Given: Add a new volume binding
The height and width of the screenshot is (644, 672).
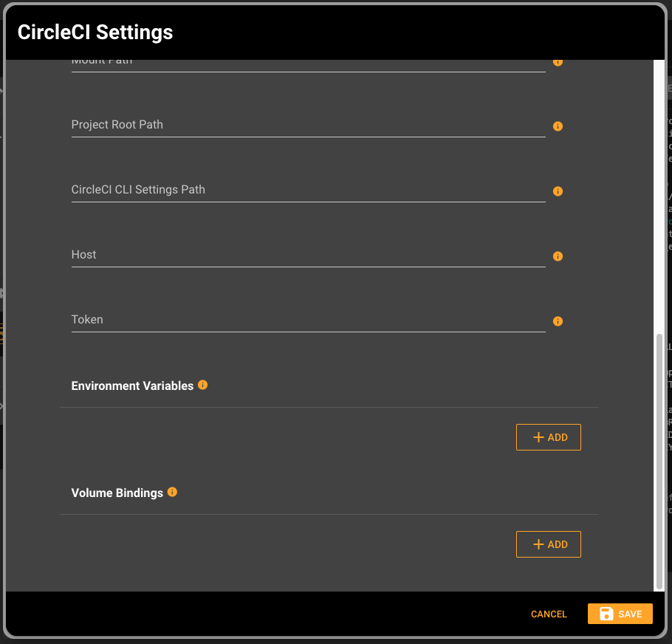Looking at the screenshot, I should pos(548,544).
